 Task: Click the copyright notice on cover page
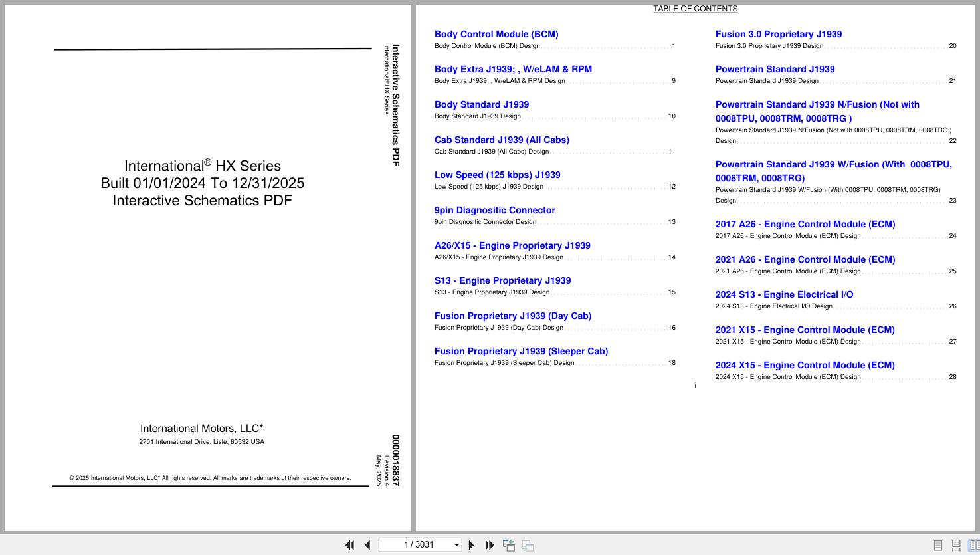[210, 478]
